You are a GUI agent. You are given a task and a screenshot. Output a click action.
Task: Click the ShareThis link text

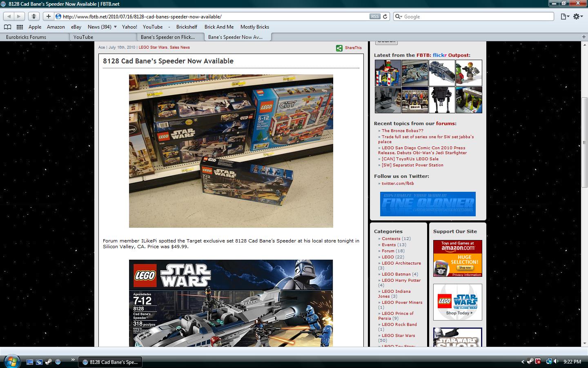(353, 48)
